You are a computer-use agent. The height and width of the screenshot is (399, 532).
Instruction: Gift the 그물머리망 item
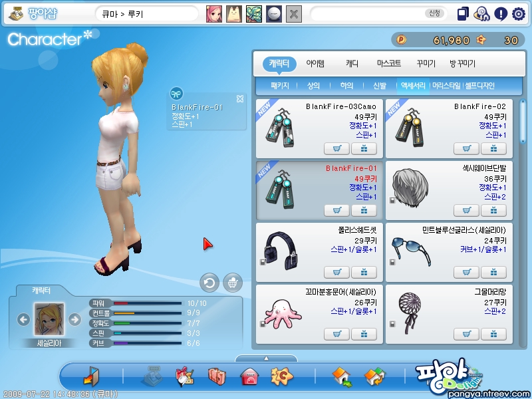point(493,334)
